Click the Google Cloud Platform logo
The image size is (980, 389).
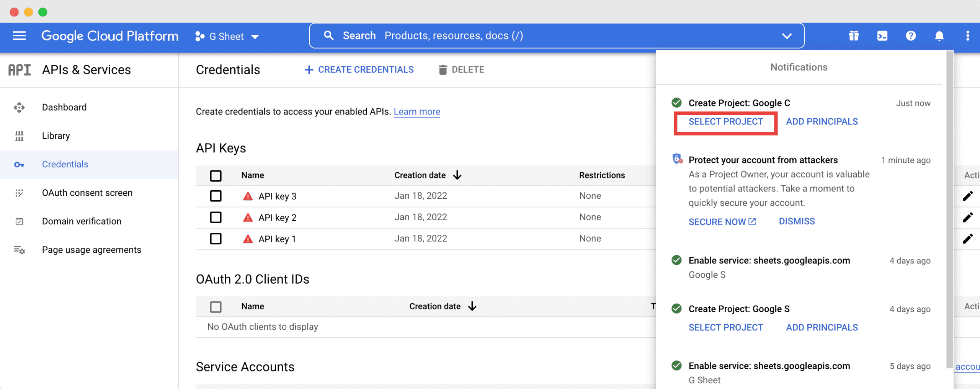pyautogui.click(x=110, y=36)
